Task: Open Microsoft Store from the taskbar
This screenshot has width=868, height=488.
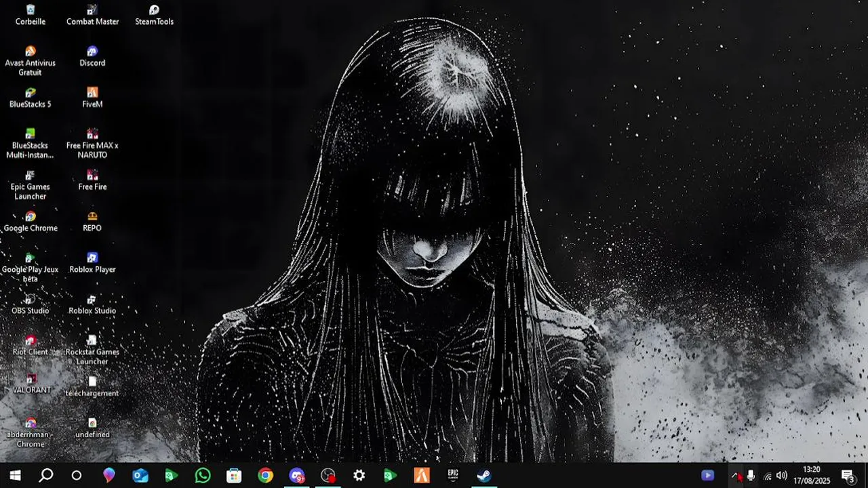Action: [234, 475]
